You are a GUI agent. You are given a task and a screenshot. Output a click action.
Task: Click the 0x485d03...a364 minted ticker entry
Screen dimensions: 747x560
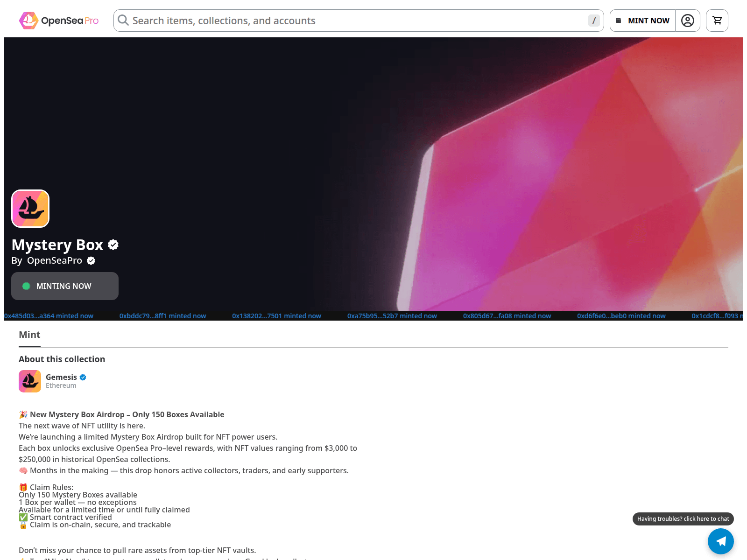[x=49, y=316]
